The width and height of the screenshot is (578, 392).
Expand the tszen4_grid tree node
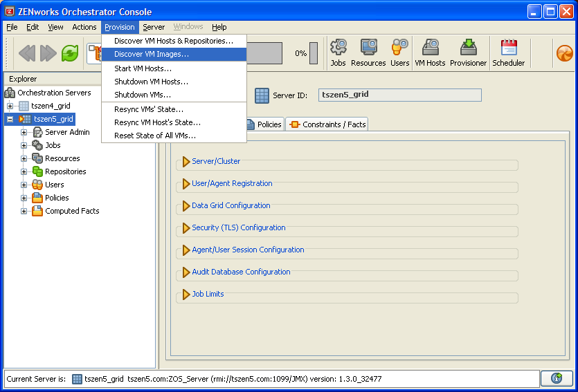pos(10,106)
